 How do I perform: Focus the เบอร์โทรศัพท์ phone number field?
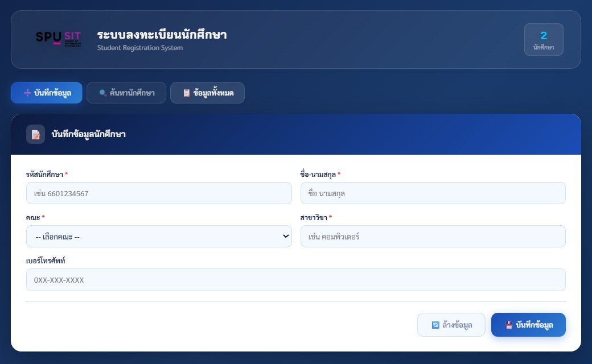(x=295, y=280)
